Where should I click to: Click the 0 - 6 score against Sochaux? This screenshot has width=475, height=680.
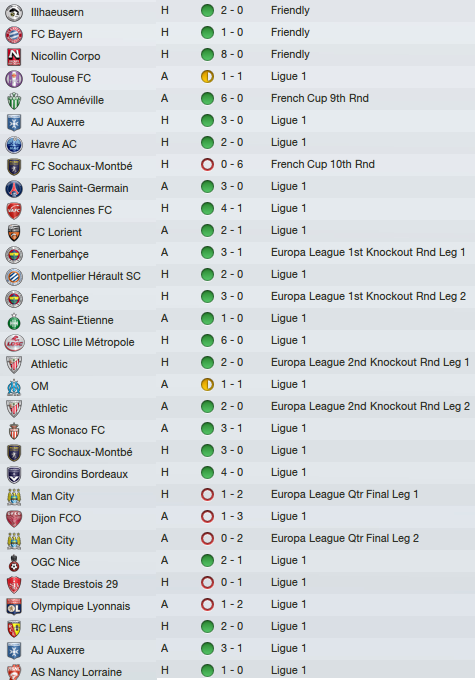click(x=232, y=164)
